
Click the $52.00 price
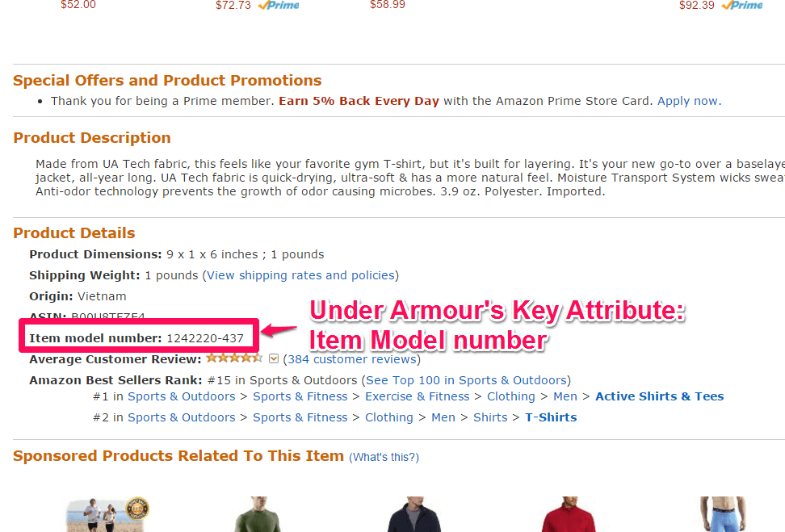click(78, 5)
